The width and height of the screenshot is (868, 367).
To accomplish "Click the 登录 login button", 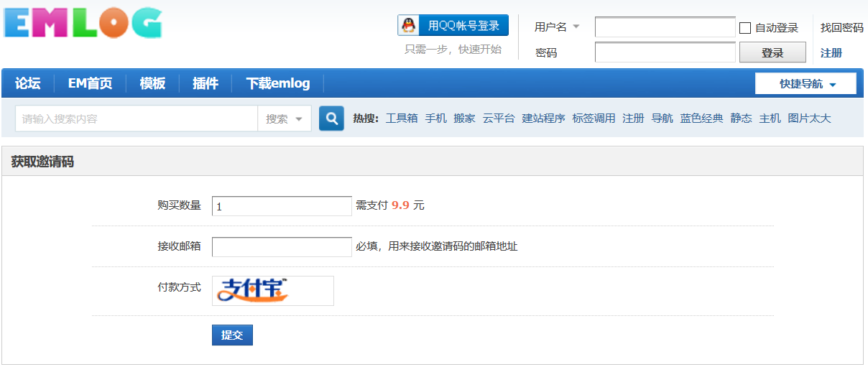I will click(x=772, y=52).
